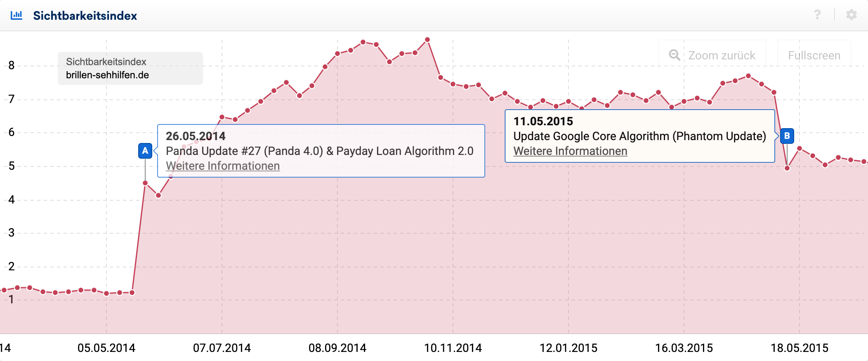
Task: Click the y-axis label 8
Action: [x=12, y=65]
